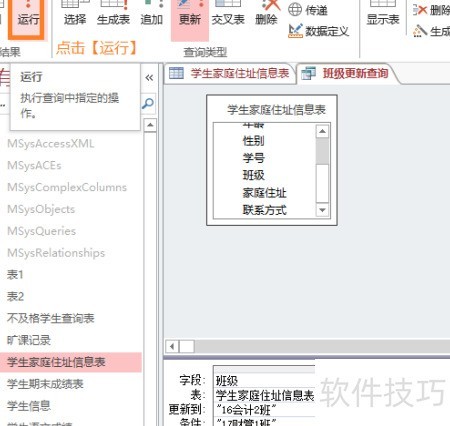450x426 pixels.
Task: Switch to the 学生家庭住址信息表 tab
Action: point(229,73)
